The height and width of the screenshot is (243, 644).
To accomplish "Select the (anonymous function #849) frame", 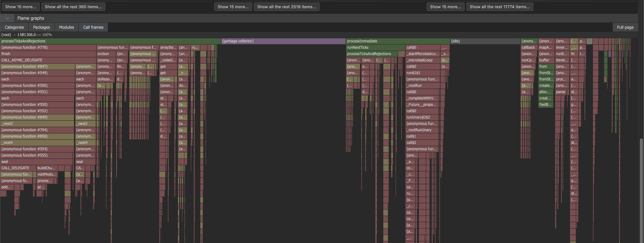I will click(x=37, y=117).
